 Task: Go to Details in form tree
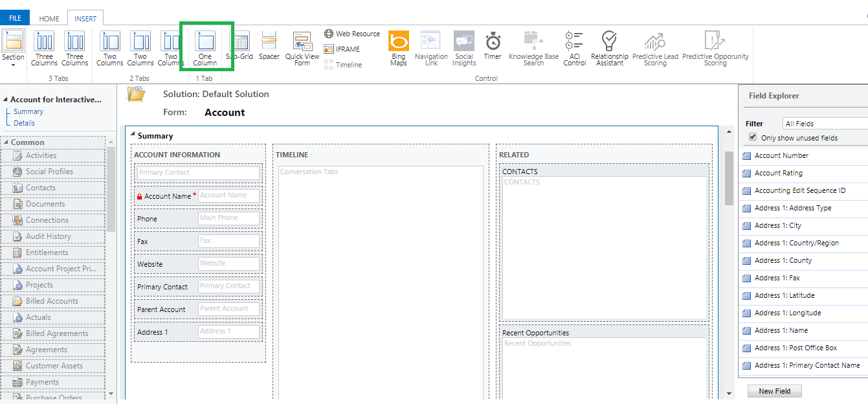point(25,123)
